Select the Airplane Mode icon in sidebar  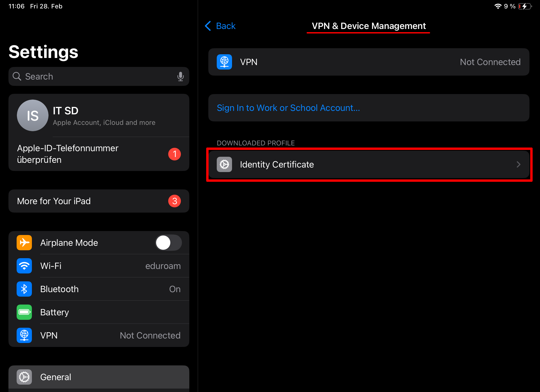coord(24,243)
